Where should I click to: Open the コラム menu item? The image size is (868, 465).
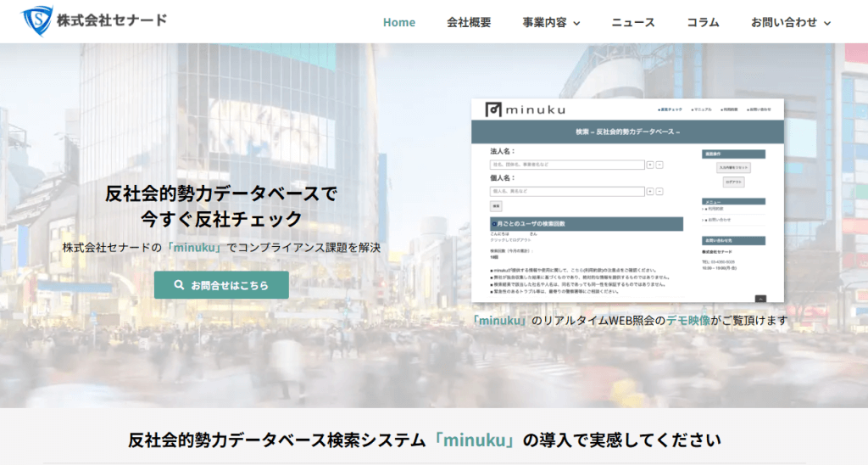tap(703, 22)
